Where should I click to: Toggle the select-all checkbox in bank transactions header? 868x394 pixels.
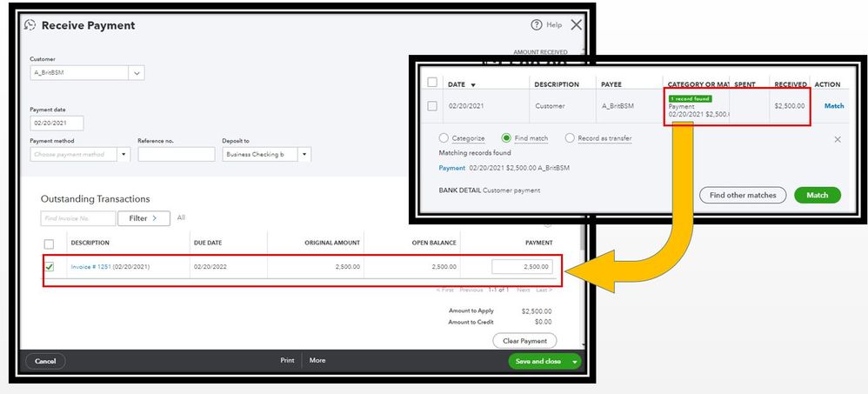tap(432, 83)
